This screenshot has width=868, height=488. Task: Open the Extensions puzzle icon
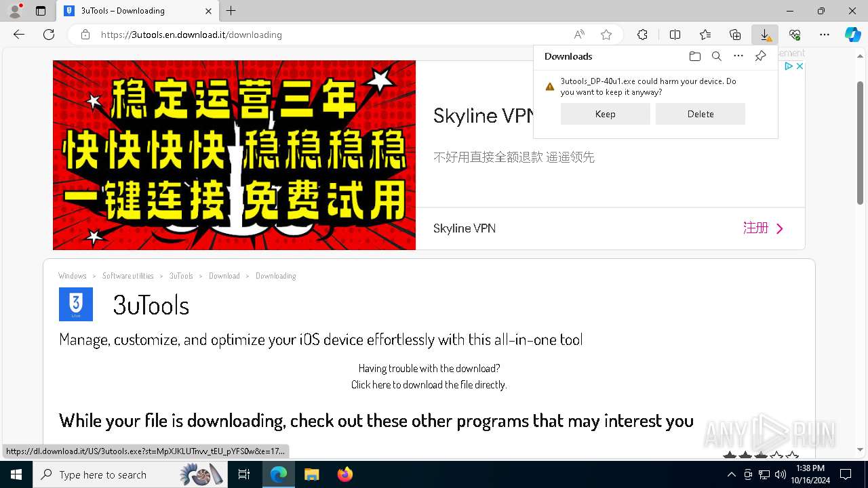point(642,35)
